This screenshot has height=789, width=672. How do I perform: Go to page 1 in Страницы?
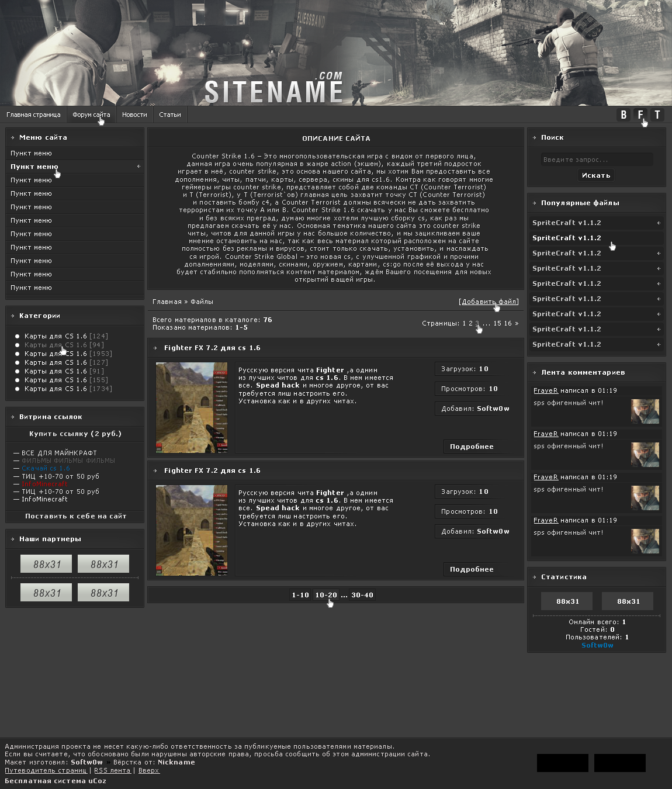(x=465, y=323)
